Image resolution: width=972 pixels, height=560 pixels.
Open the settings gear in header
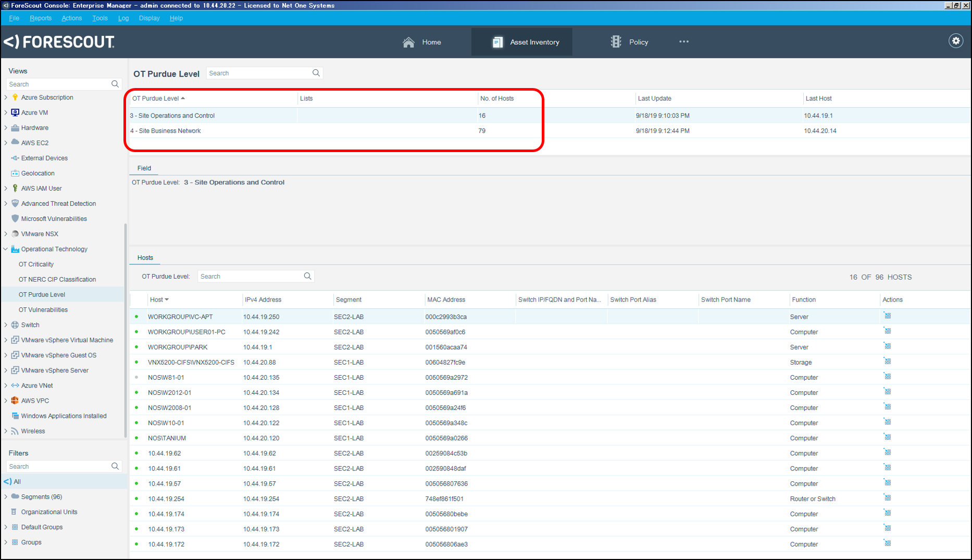(955, 41)
